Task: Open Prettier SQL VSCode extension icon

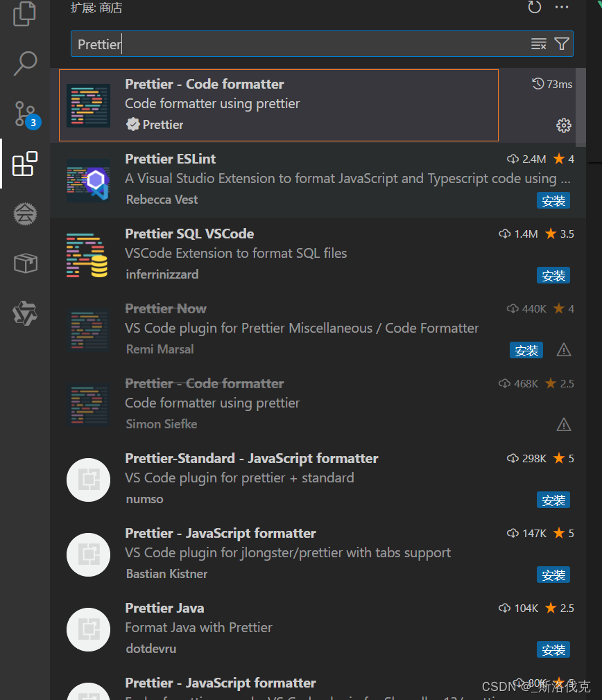Action: [88, 255]
